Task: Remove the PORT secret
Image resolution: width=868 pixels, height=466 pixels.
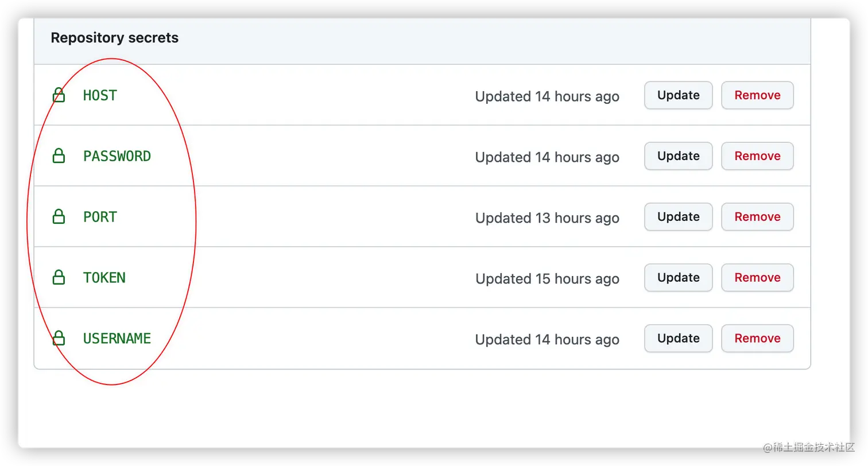Action: (757, 217)
